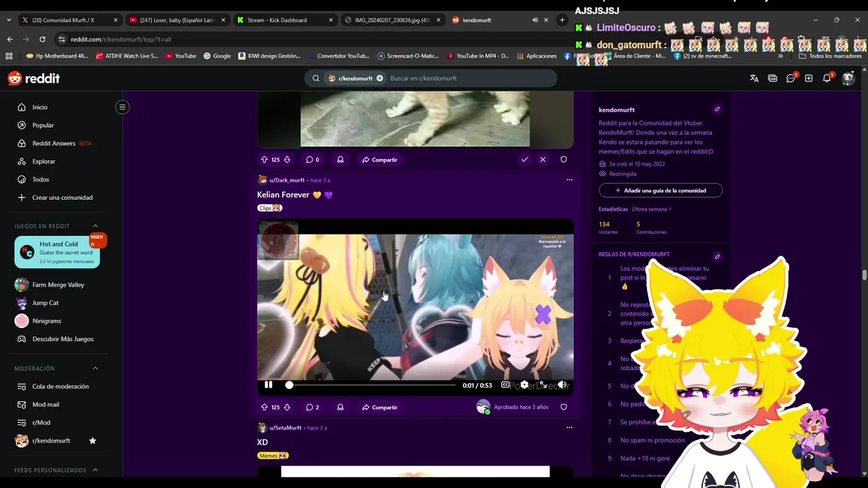Share the Kelian Forever post
The width and height of the screenshot is (868, 488).
(x=380, y=407)
